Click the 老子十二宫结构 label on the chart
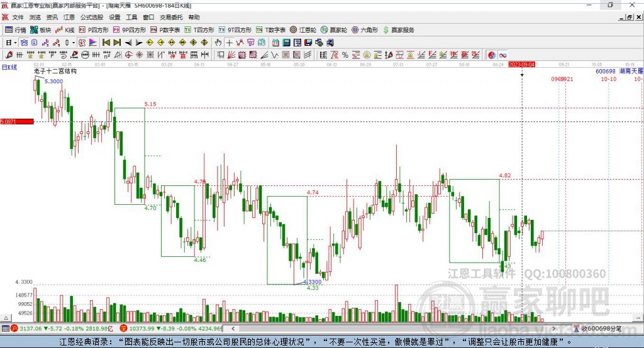 click(55, 71)
